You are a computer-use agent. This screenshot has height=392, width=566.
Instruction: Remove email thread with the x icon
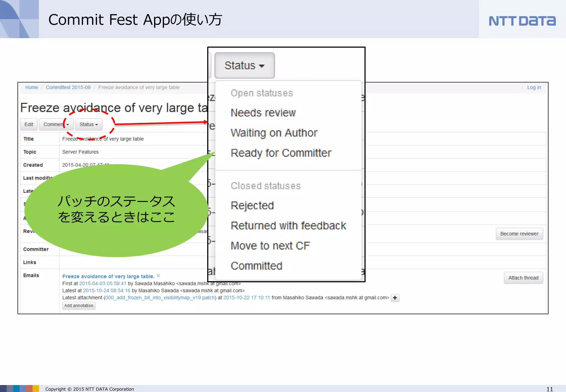click(x=158, y=276)
